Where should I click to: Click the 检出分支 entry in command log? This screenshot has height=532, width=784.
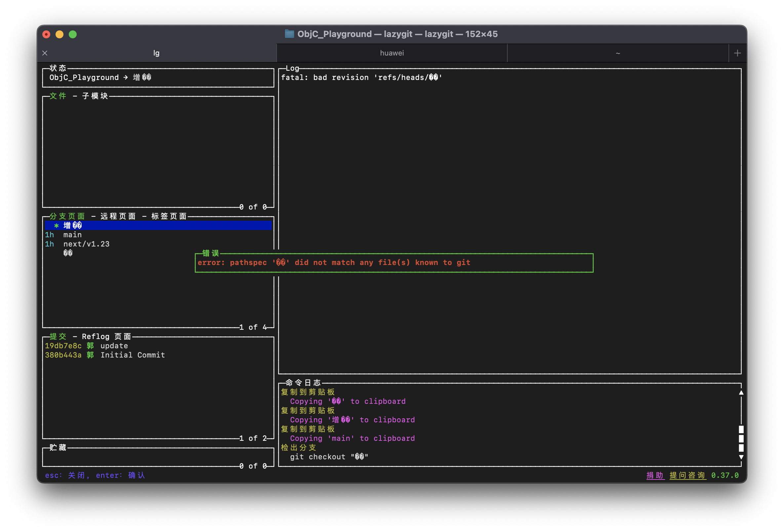(298, 448)
